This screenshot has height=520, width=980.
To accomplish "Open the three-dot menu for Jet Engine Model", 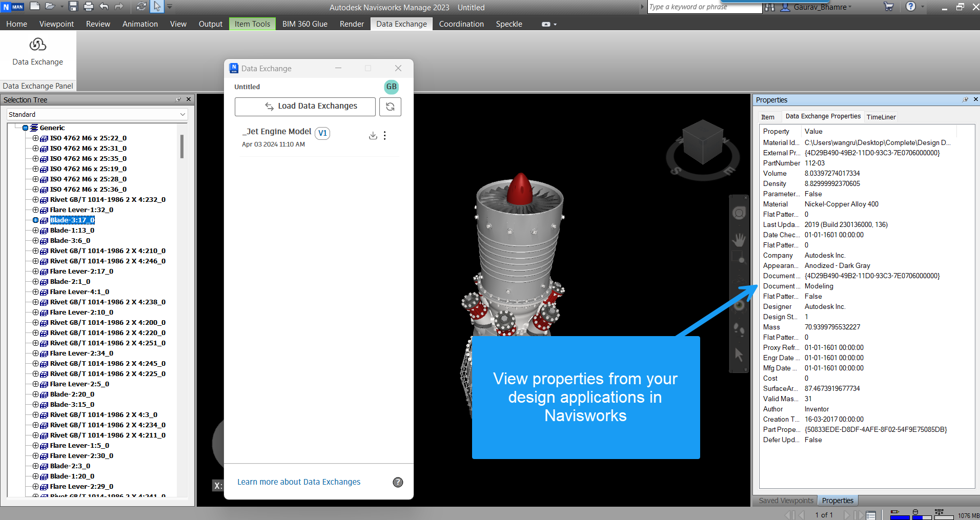I will (385, 135).
